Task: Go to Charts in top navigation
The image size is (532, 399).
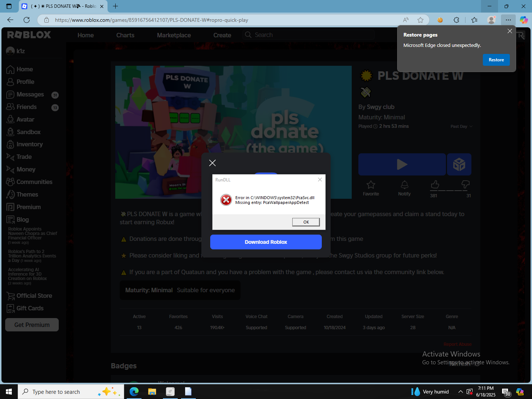Action: 125,35
